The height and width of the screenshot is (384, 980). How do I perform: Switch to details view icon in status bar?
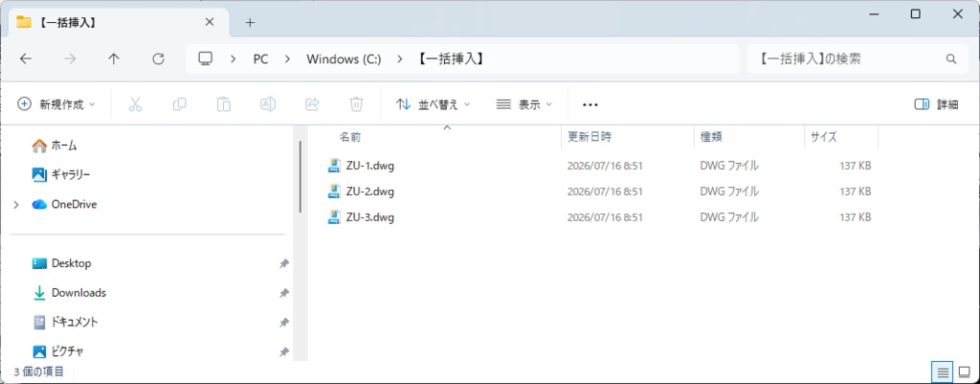coord(943,373)
